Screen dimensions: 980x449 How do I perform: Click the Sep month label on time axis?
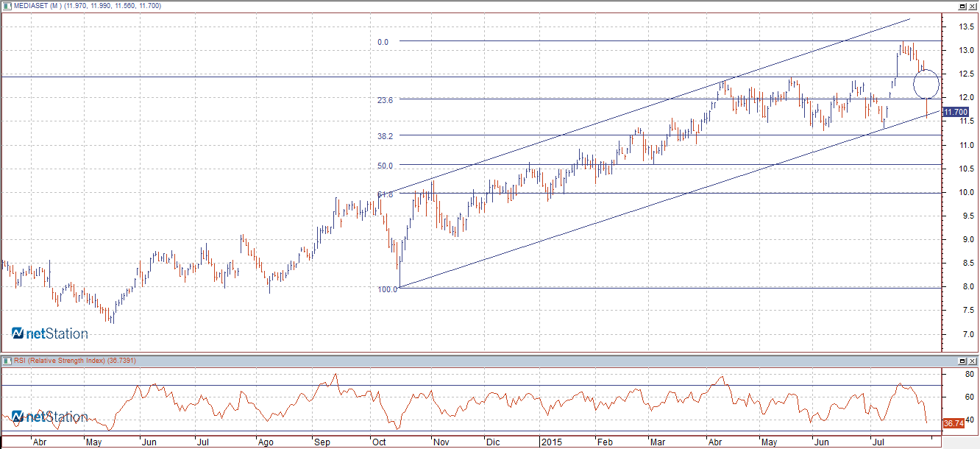[323, 443]
